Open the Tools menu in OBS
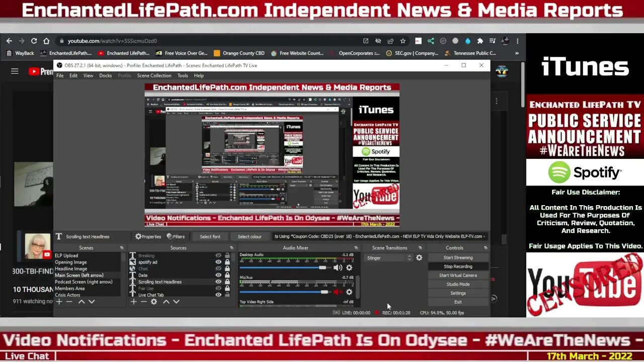644x362 pixels. [x=183, y=75]
